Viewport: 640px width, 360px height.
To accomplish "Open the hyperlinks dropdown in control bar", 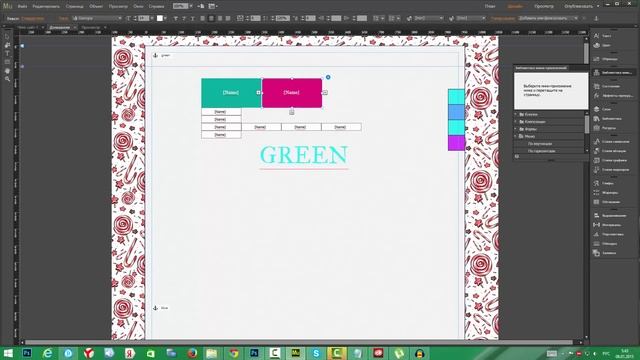I will tap(549, 18).
